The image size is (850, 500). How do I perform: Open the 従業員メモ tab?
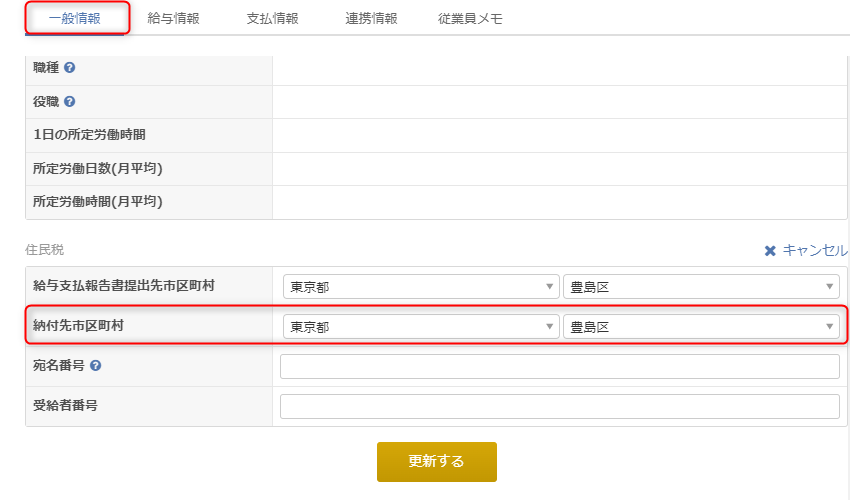[470, 18]
